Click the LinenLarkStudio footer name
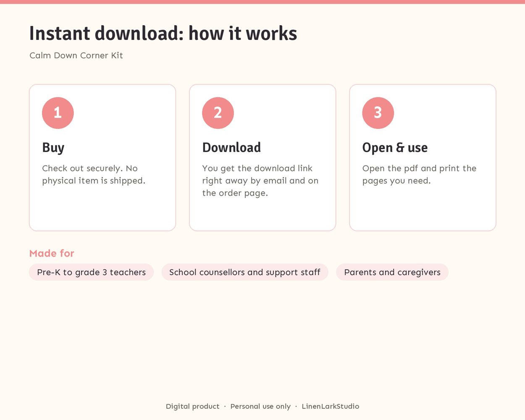The image size is (525, 420). click(x=331, y=406)
